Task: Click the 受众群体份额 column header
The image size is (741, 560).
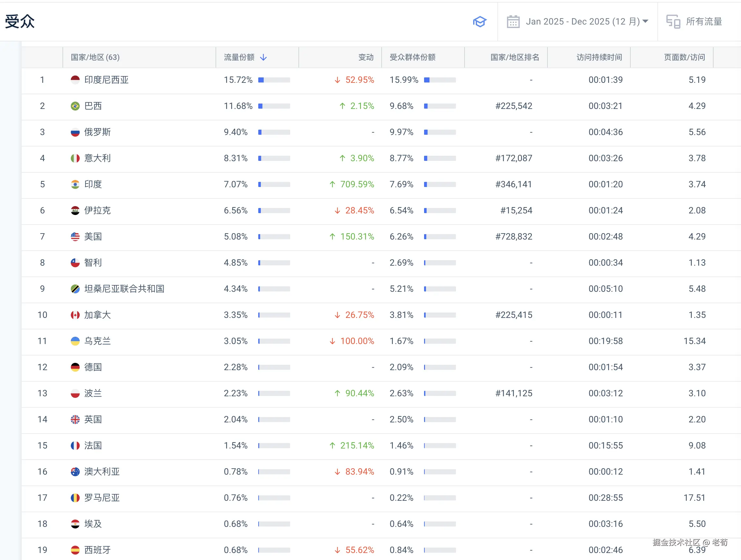Action: (x=412, y=58)
